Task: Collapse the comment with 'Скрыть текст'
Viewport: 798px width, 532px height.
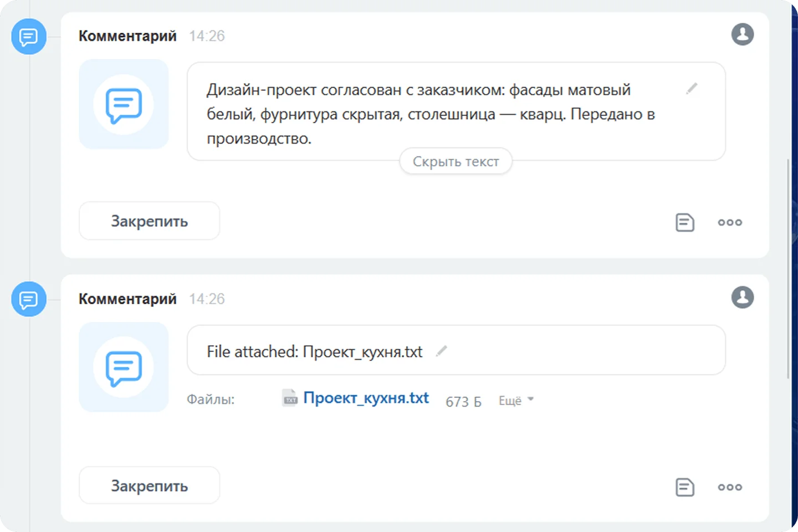Action: (x=456, y=161)
